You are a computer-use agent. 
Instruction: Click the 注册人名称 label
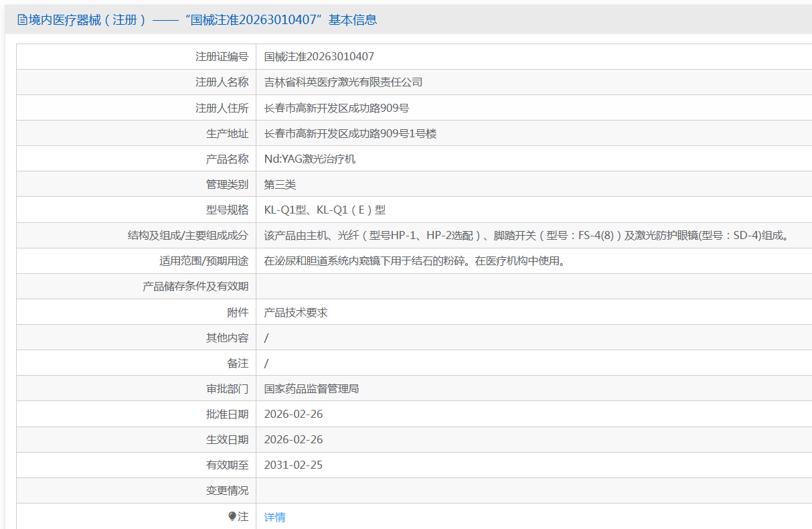222,82
